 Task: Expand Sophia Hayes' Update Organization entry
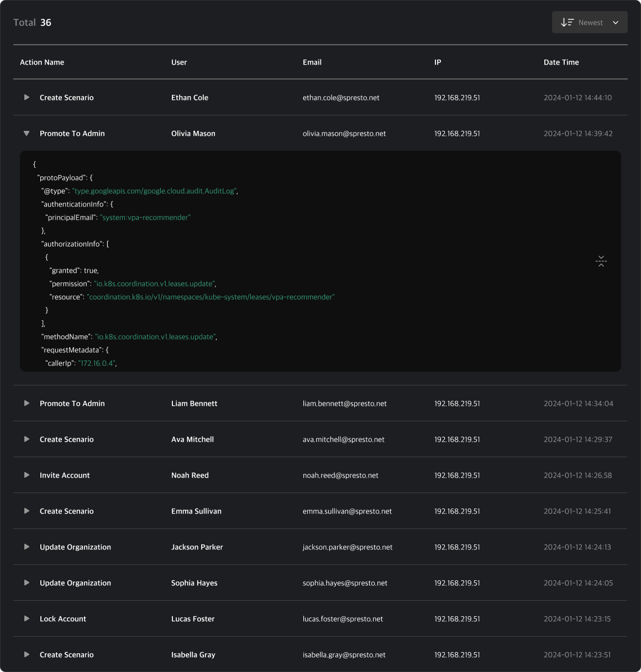(27, 583)
